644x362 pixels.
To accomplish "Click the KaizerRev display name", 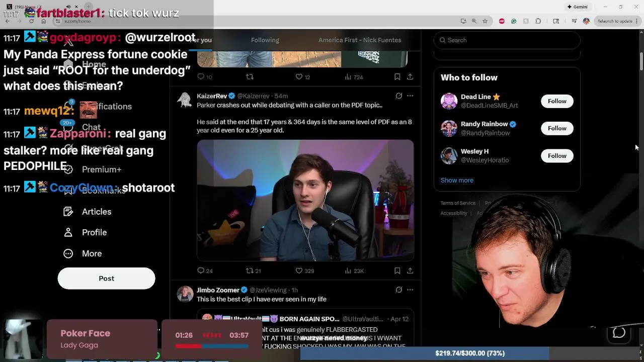I will [212, 96].
